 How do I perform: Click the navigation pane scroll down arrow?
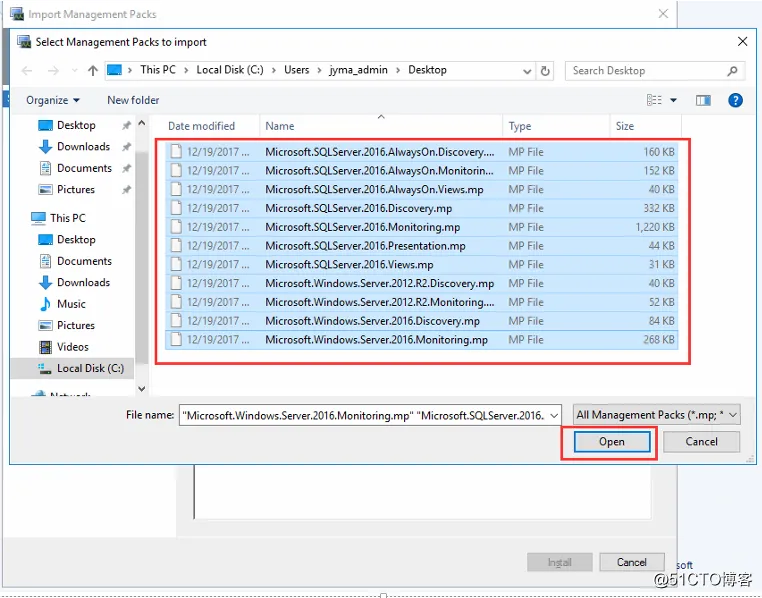(141, 389)
